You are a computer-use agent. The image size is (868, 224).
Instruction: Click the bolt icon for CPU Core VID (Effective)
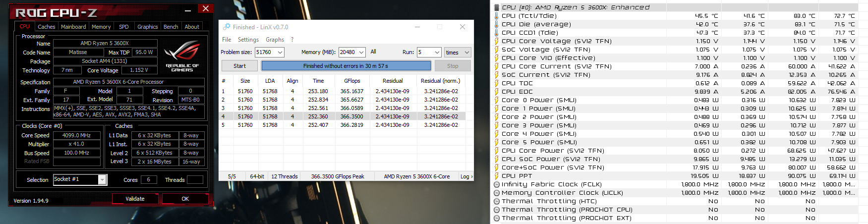click(497, 58)
